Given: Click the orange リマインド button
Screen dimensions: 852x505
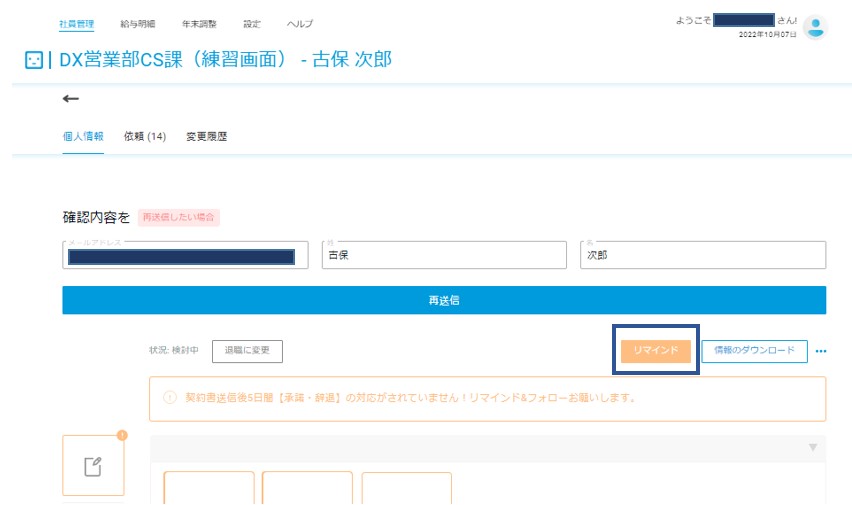Looking at the screenshot, I should click(656, 351).
